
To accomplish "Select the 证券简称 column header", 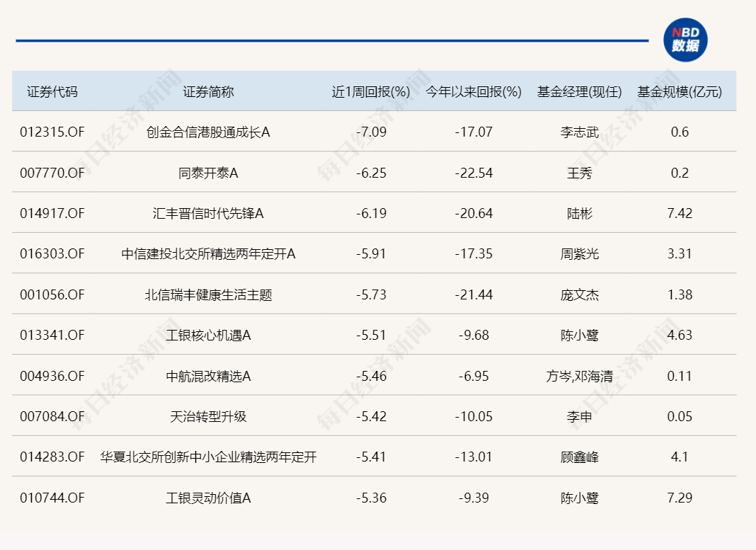I will tap(208, 91).
